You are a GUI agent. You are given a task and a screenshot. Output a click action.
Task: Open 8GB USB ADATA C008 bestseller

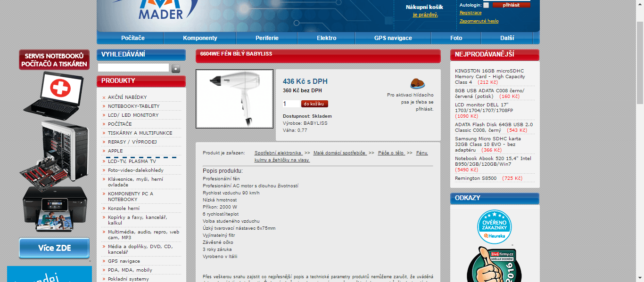tap(489, 93)
